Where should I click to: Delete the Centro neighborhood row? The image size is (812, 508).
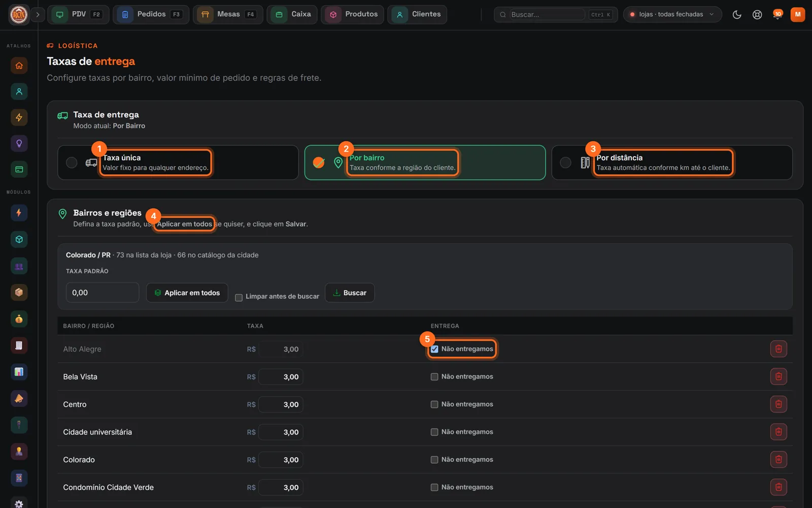pyautogui.click(x=779, y=404)
